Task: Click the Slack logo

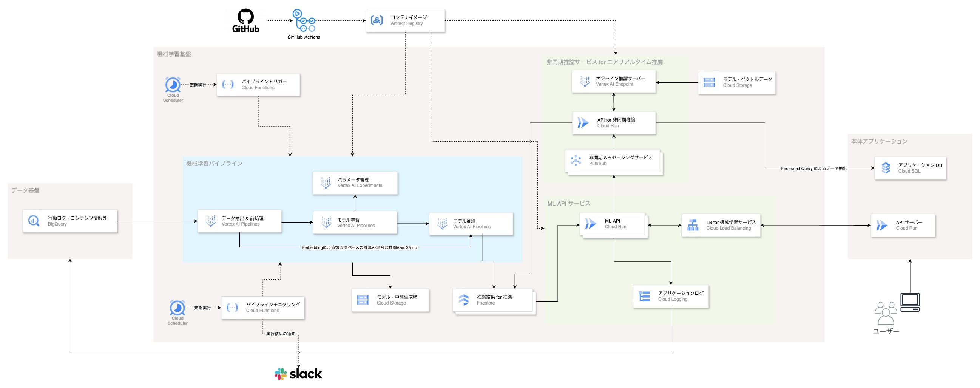Action: 298,374
